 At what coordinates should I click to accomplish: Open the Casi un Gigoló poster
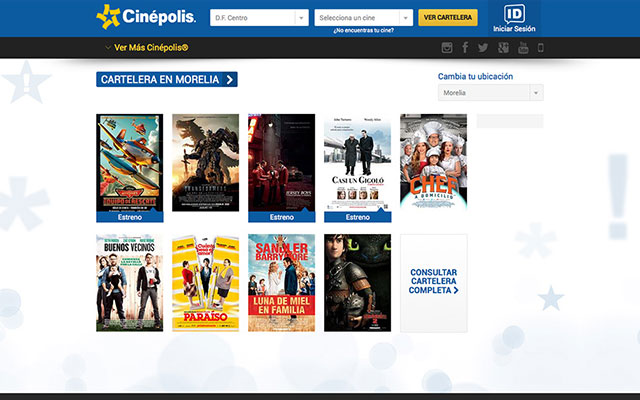(358, 162)
